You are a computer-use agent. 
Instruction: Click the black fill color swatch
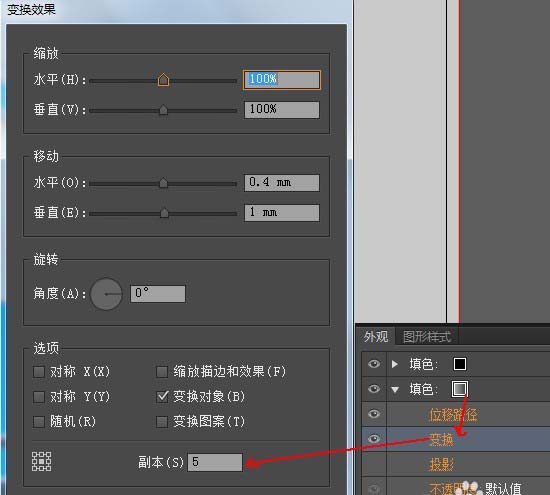pos(460,364)
